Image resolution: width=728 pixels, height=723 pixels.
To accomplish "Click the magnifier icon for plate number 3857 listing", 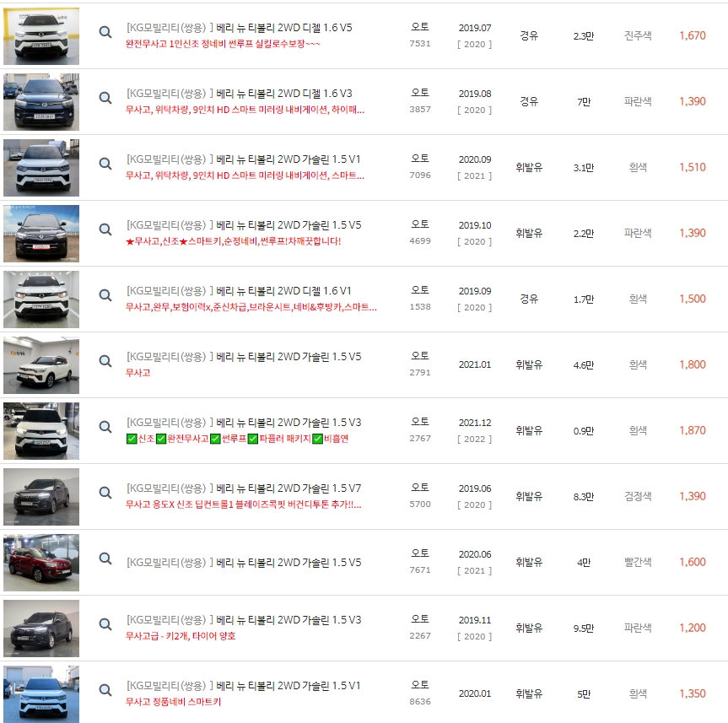I will pyautogui.click(x=105, y=98).
